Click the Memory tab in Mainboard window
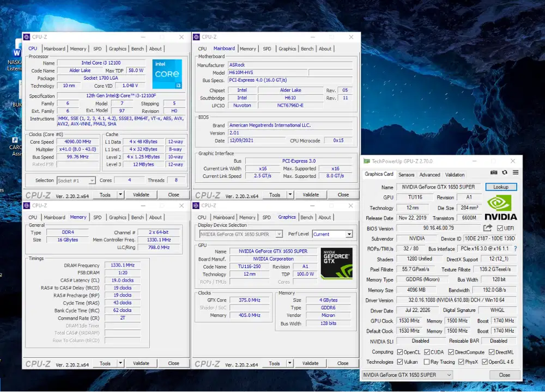Viewport: 545px width, 392px height. coord(248,48)
